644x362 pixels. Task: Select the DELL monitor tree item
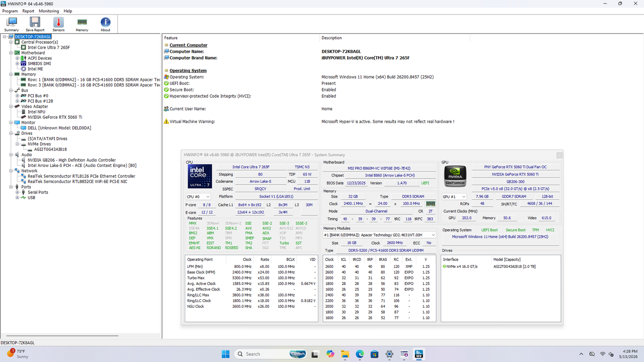point(59,128)
